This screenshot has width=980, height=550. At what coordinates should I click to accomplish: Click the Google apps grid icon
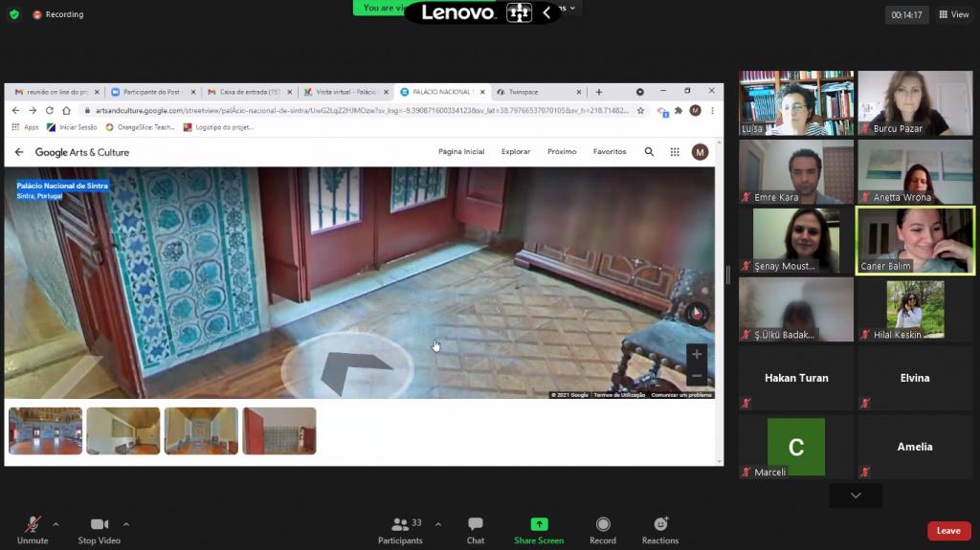click(x=675, y=152)
